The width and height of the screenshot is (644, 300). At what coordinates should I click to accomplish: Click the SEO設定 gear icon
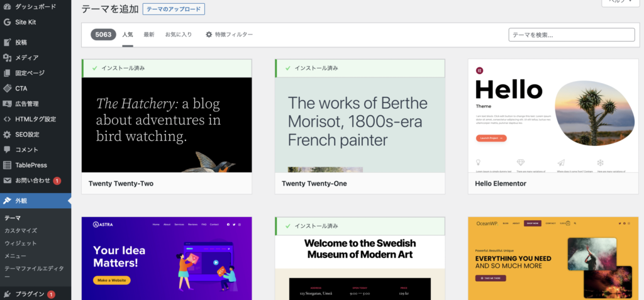click(x=7, y=135)
